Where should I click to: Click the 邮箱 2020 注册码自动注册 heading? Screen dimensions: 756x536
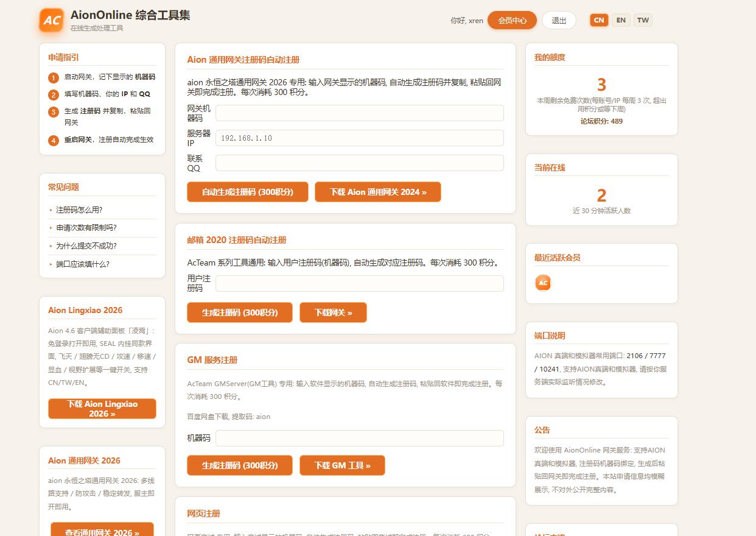pyautogui.click(x=237, y=240)
